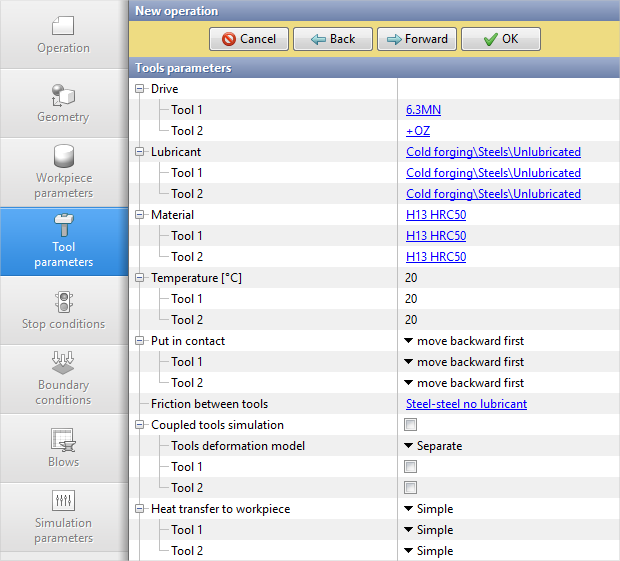Collapse the Drive tree node

point(139,89)
